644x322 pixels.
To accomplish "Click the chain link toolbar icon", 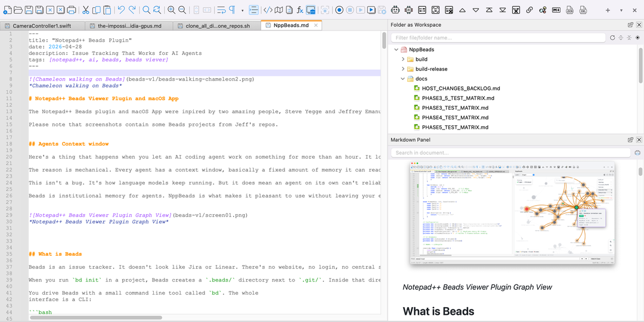I will click(530, 10).
